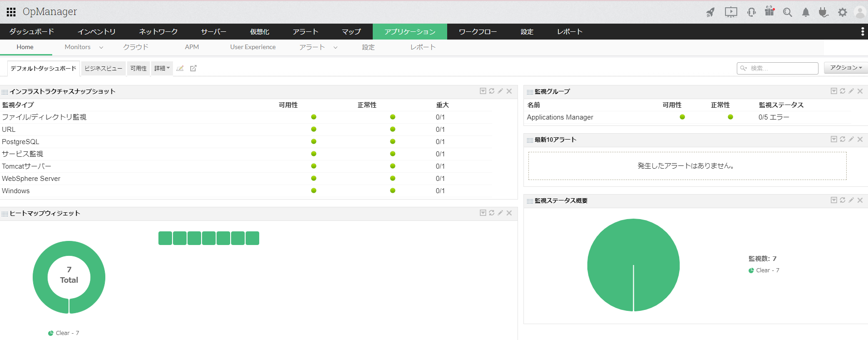Open the gift box what's-new icon
The image size is (868, 340).
click(x=769, y=11)
